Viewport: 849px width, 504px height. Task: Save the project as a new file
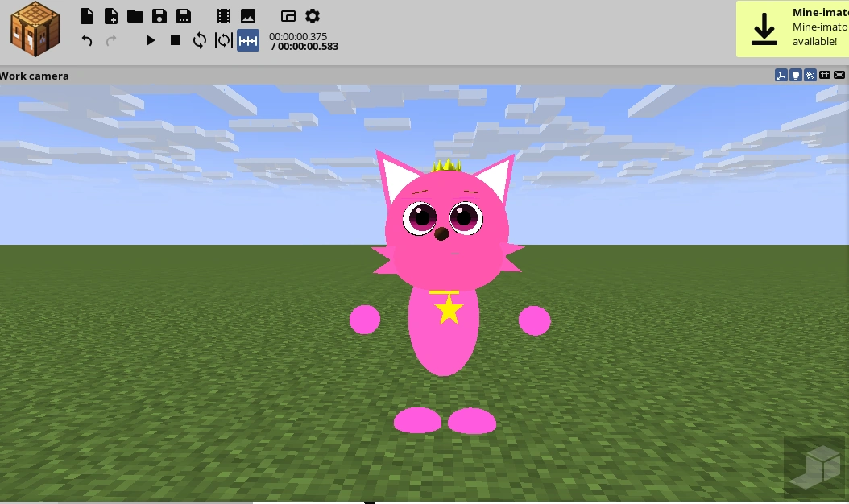pos(184,15)
